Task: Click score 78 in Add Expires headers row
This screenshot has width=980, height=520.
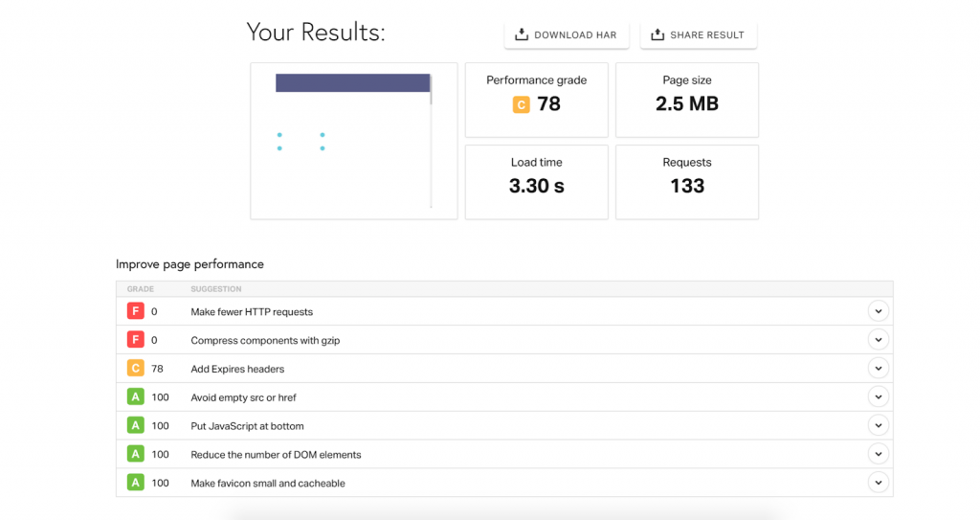Action: coord(157,370)
